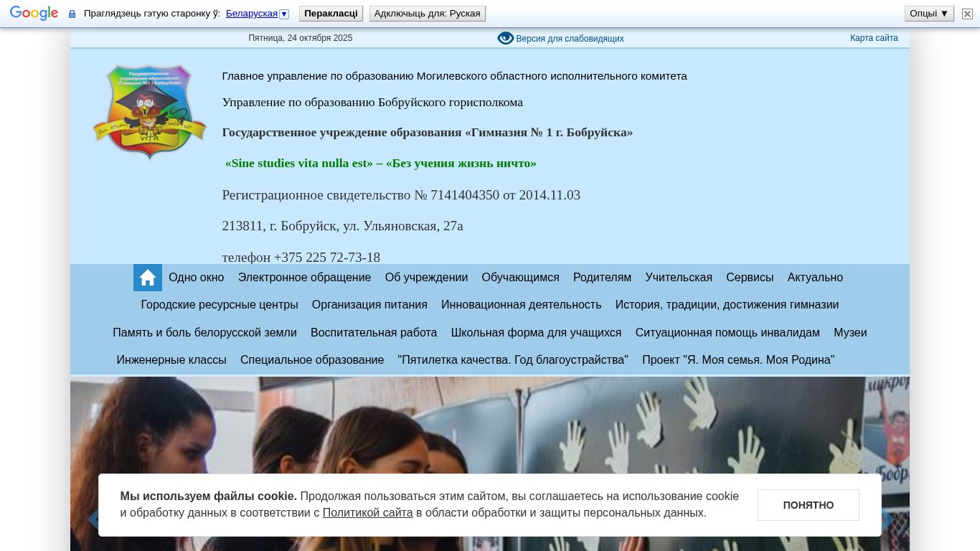Open Память и боль белорусской земли

point(204,333)
